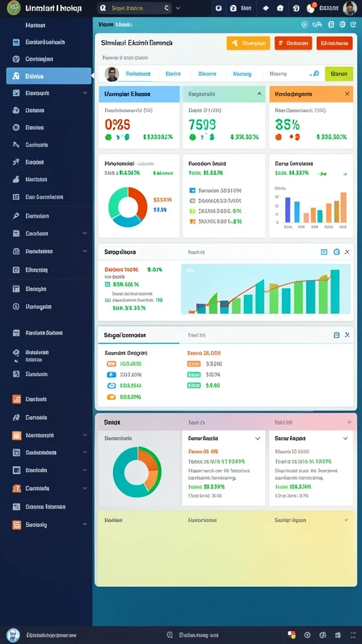The width and height of the screenshot is (362, 644).
Task: Click the yellow button with arrow icon
Action: coord(248,43)
